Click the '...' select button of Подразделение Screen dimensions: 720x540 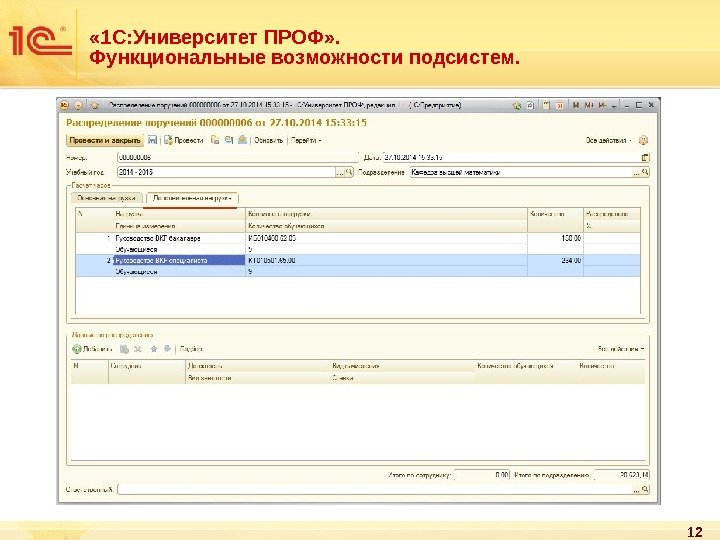636,172
